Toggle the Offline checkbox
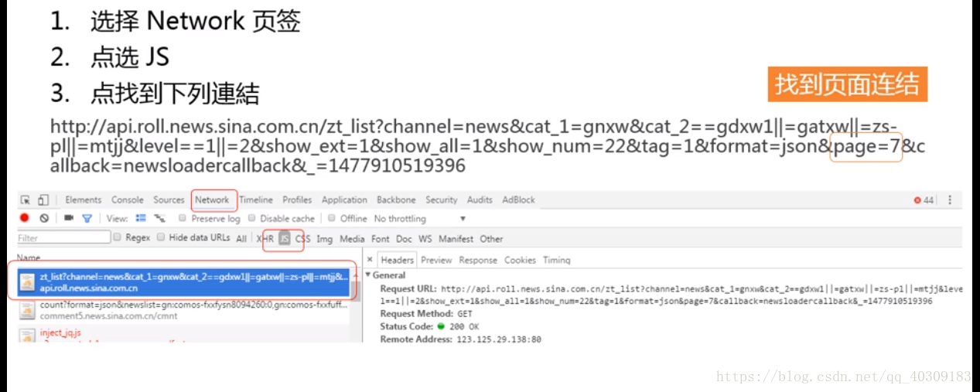Image resolution: width=980 pixels, height=392 pixels. point(333,218)
